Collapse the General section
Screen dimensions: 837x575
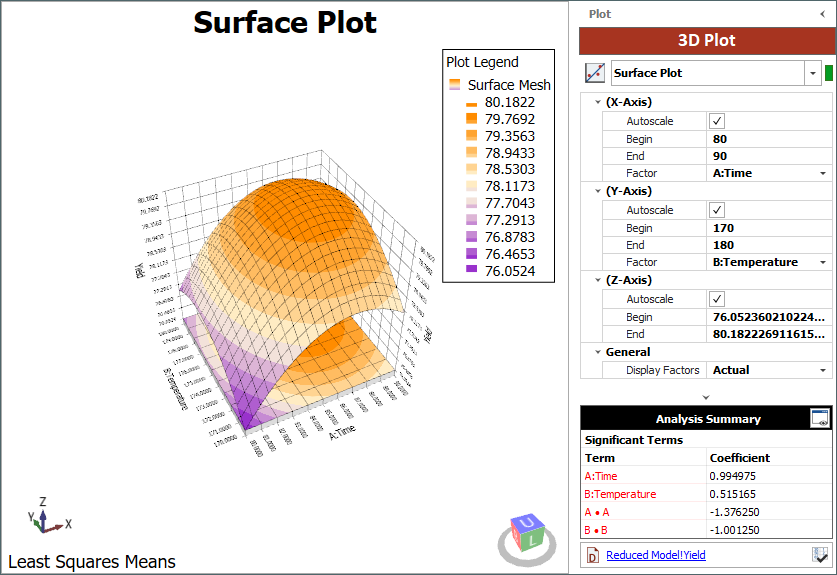(597, 352)
